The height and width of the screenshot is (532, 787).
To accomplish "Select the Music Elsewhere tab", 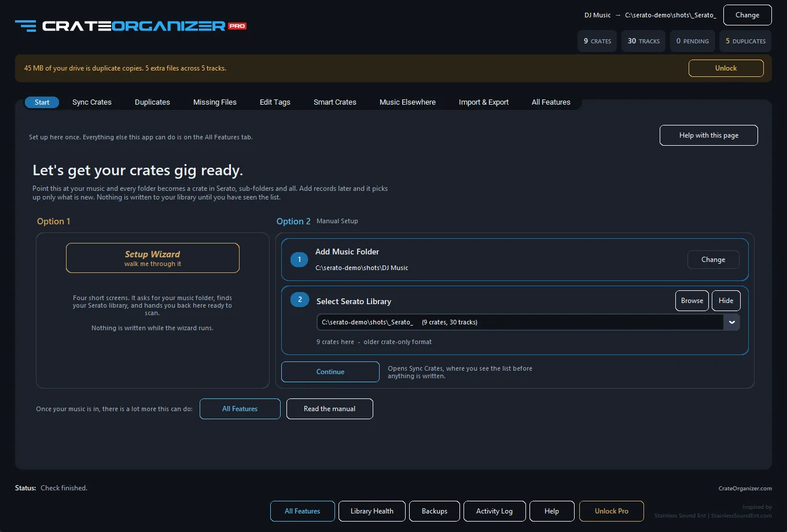I will pos(407,102).
